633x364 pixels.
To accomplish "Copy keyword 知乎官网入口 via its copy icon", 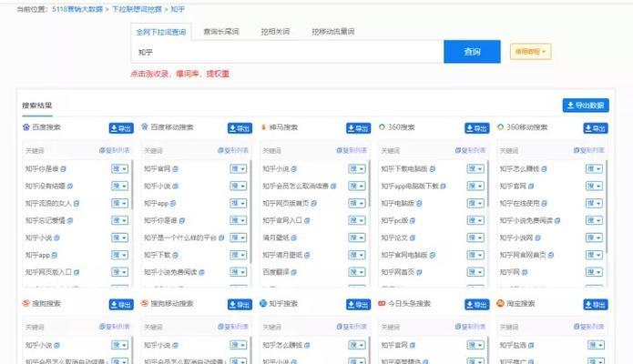I will [307, 221].
